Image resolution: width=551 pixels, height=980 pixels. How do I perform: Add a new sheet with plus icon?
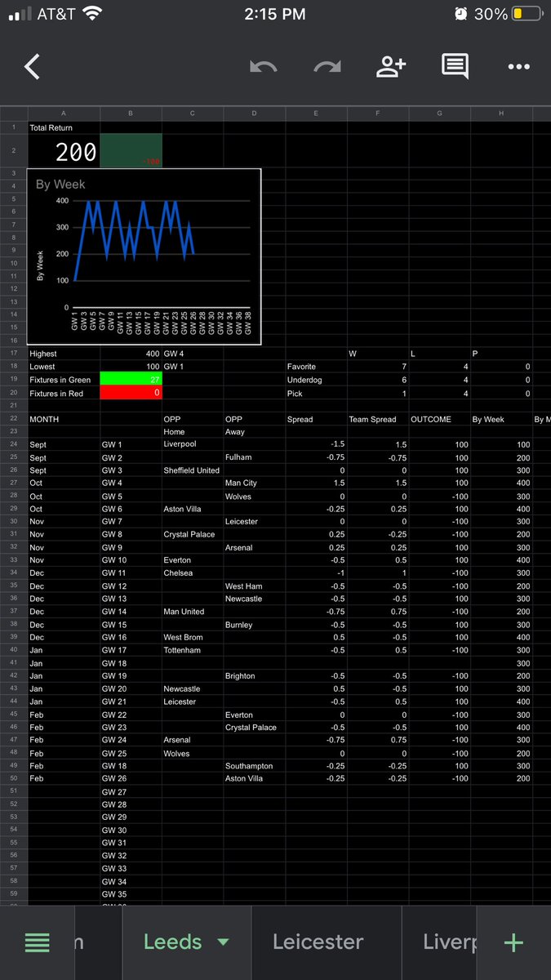pyautogui.click(x=513, y=942)
